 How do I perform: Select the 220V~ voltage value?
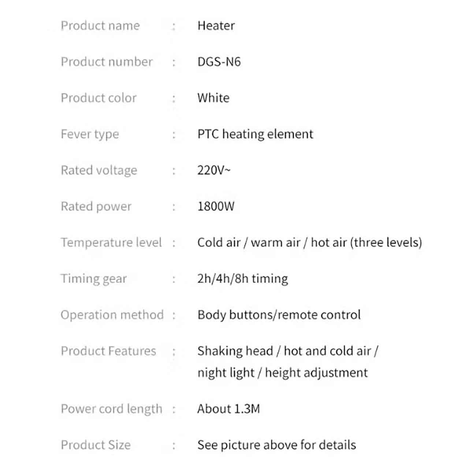click(214, 170)
